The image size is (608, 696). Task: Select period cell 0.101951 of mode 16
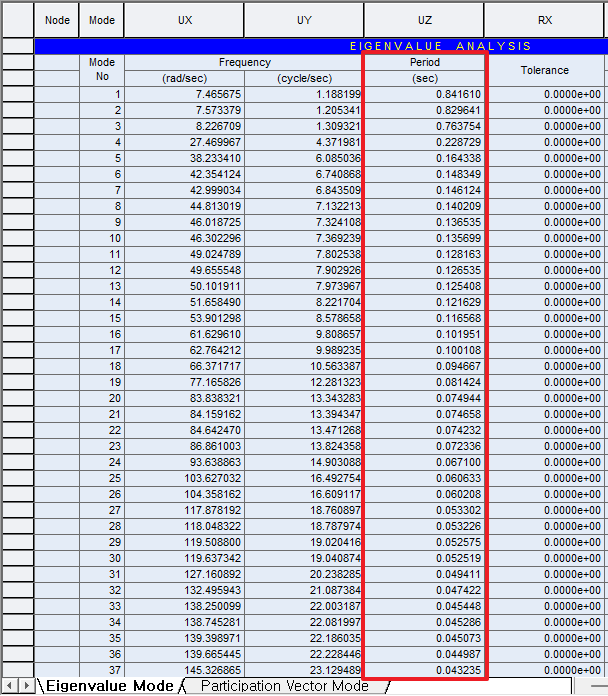point(425,334)
